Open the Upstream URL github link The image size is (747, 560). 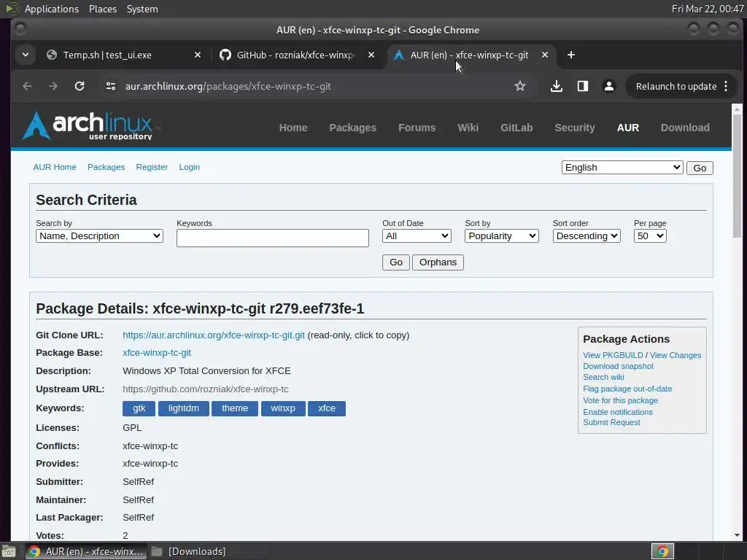205,389
